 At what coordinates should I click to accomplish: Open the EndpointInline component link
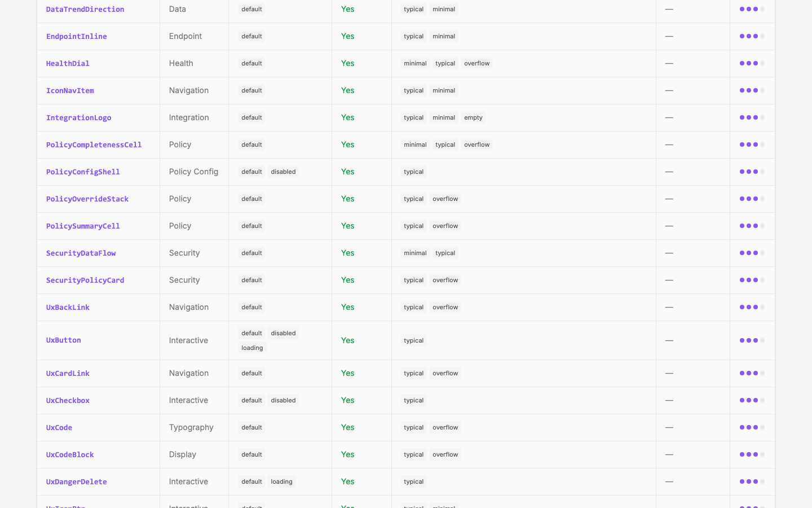click(77, 36)
